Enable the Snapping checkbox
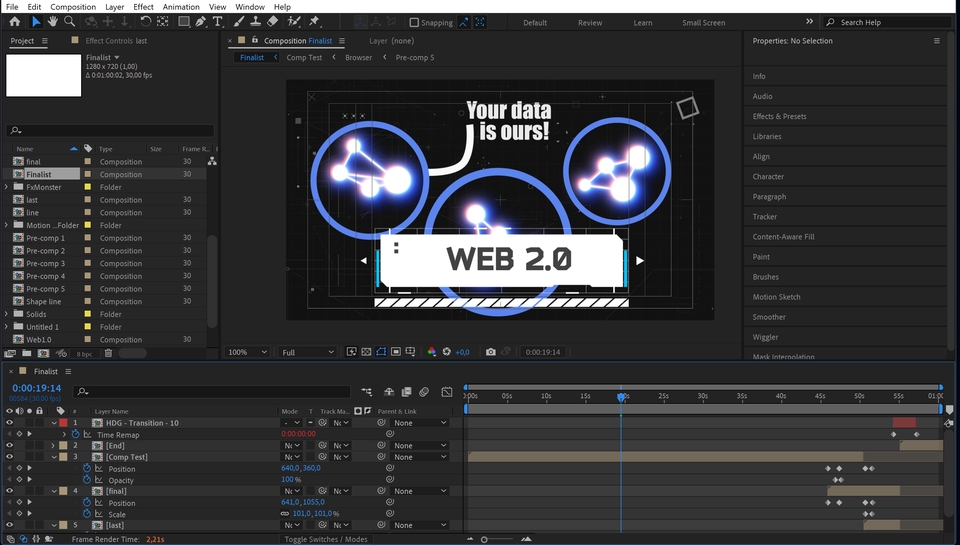 click(414, 23)
